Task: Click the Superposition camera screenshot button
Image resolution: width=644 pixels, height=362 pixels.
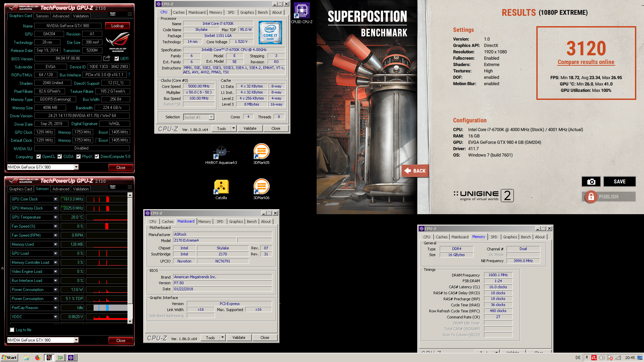Action: coord(591,181)
